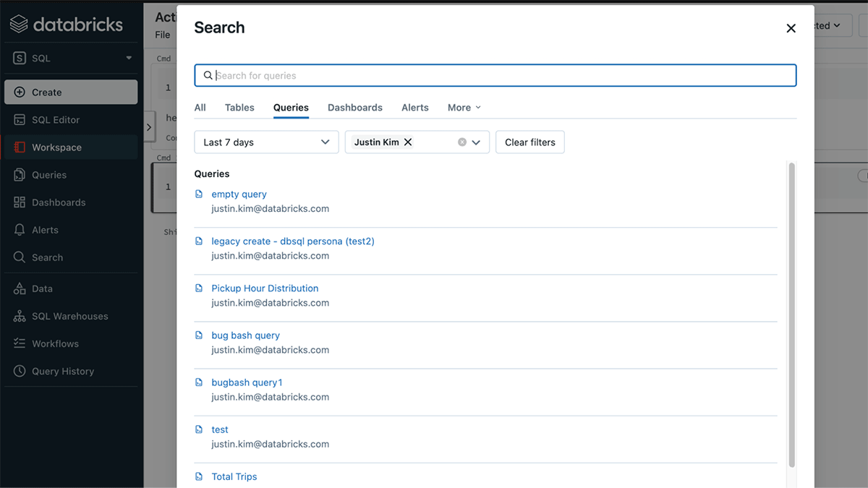
Task: Open the Pickup Hour Distribution query
Action: click(x=265, y=288)
